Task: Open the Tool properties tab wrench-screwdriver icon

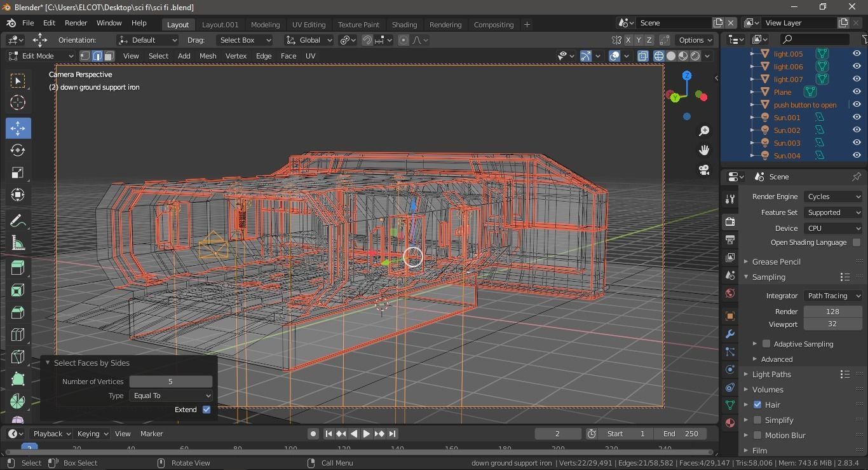Action: (x=729, y=199)
